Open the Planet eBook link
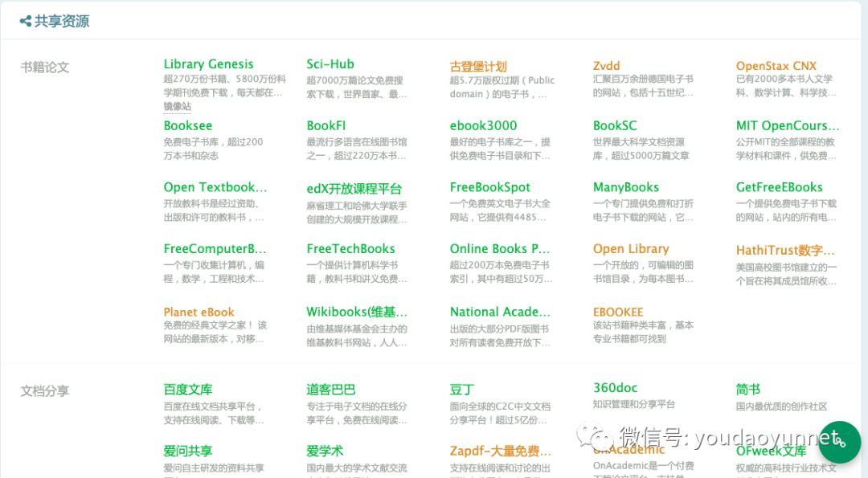The height and width of the screenshot is (478, 868). [x=199, y=312]
